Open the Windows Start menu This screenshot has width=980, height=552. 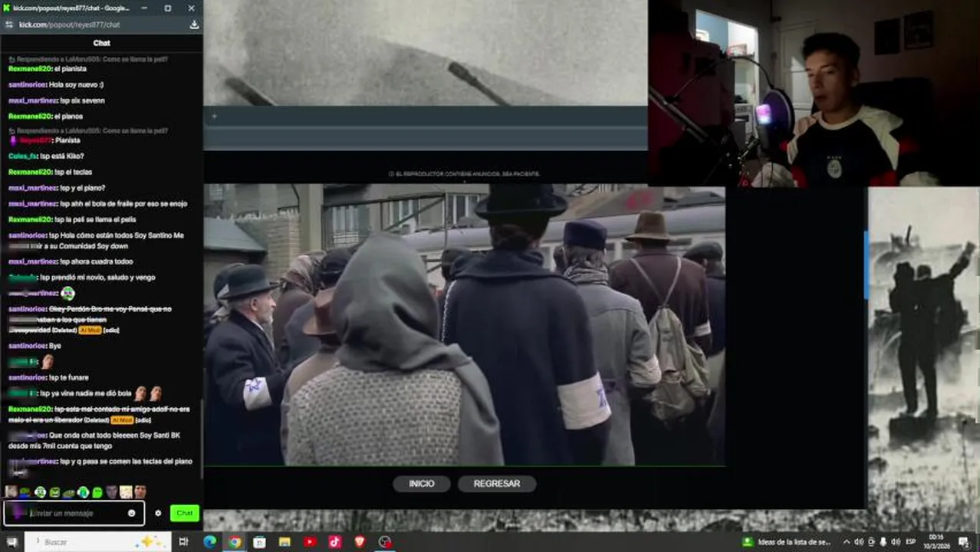[x=12, y=542]
